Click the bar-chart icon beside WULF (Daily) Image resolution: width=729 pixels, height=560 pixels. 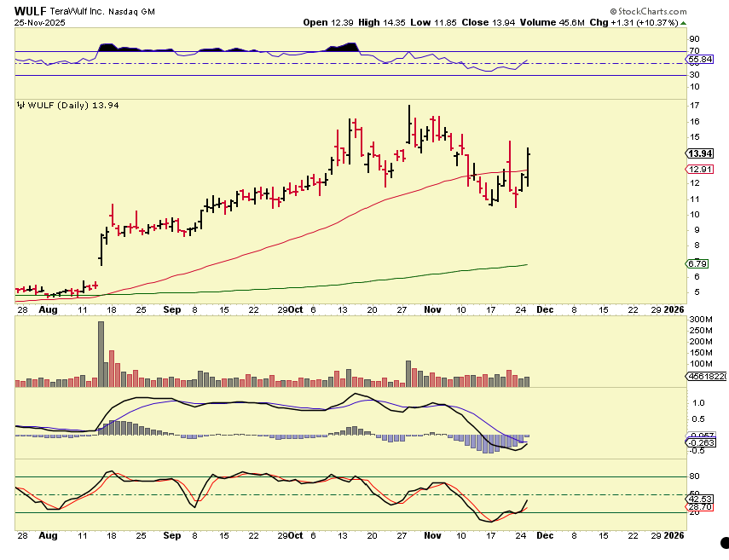(x=20, y=106)
